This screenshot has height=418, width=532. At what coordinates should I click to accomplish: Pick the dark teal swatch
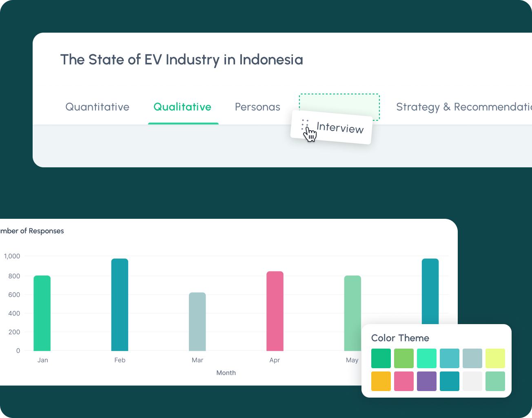point(450,381)
